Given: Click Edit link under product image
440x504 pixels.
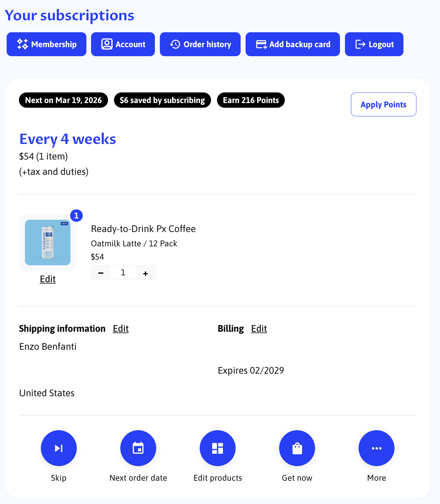Looking at the screenshot, I should pyautogui.click(x=48, y=279).
